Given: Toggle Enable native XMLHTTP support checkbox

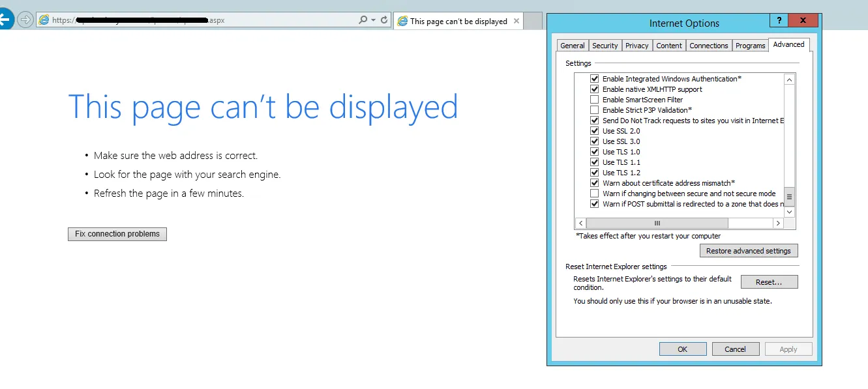Looking at the screenshot, I should click(594, 89).
